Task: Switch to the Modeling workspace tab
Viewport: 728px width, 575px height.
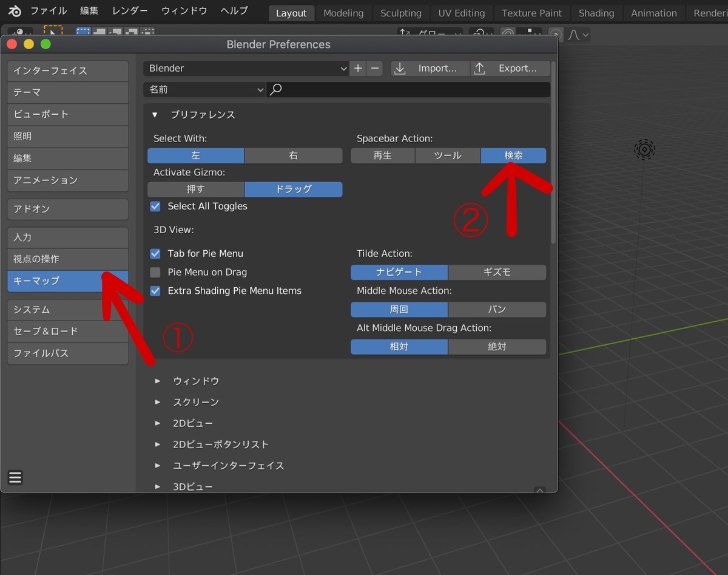Action: tap(343, 13)
